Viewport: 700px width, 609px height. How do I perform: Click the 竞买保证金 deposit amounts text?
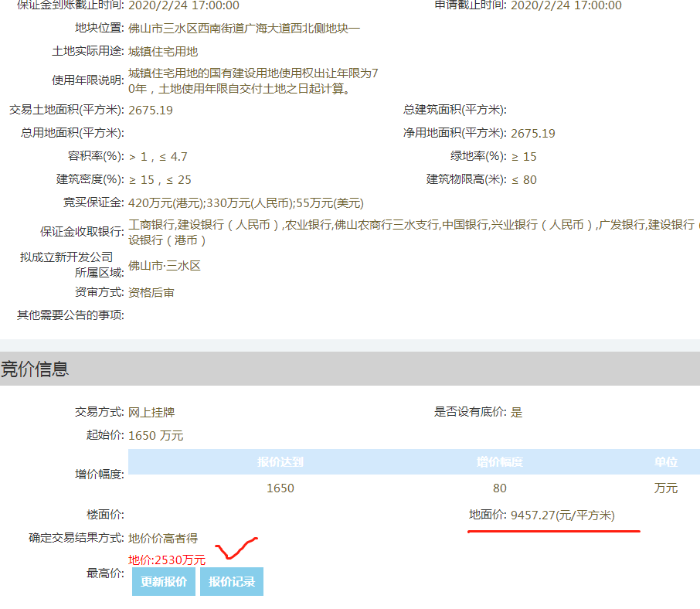coord(246,203)
